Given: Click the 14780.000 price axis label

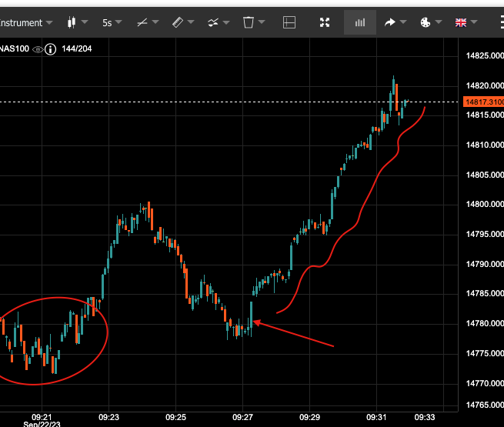Looking at the screenshot, I should 485,323.
